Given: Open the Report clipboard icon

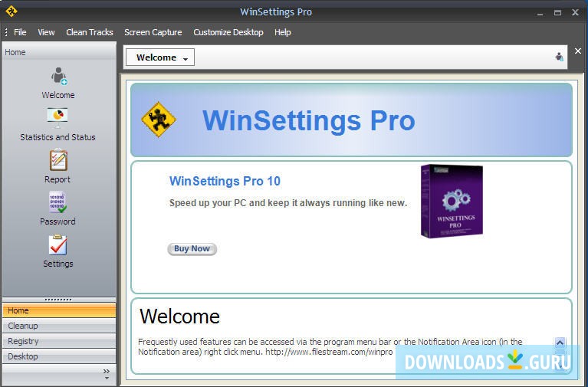Looking at the screenshot, I should point(58,160).
